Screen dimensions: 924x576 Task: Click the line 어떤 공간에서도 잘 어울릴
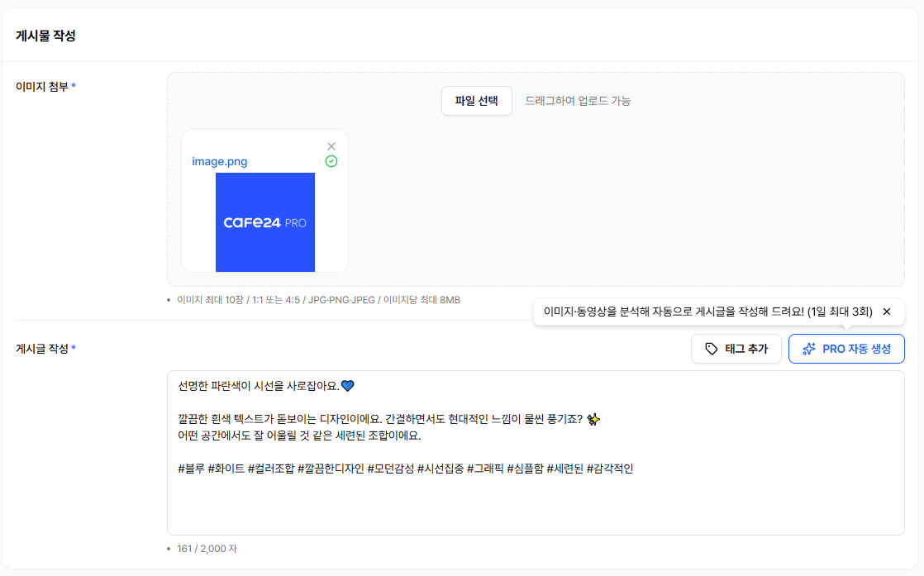tap(299, 436)
